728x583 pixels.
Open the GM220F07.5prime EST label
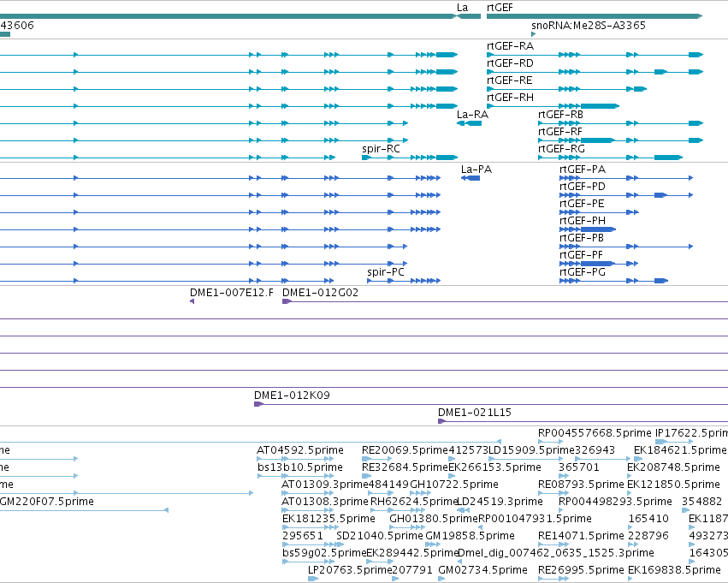[x=47, y=503]
